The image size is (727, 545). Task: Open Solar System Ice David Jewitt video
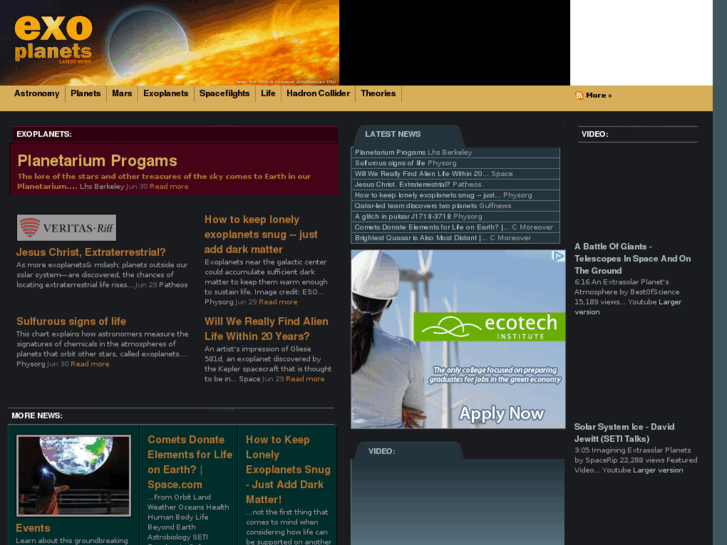624,433
